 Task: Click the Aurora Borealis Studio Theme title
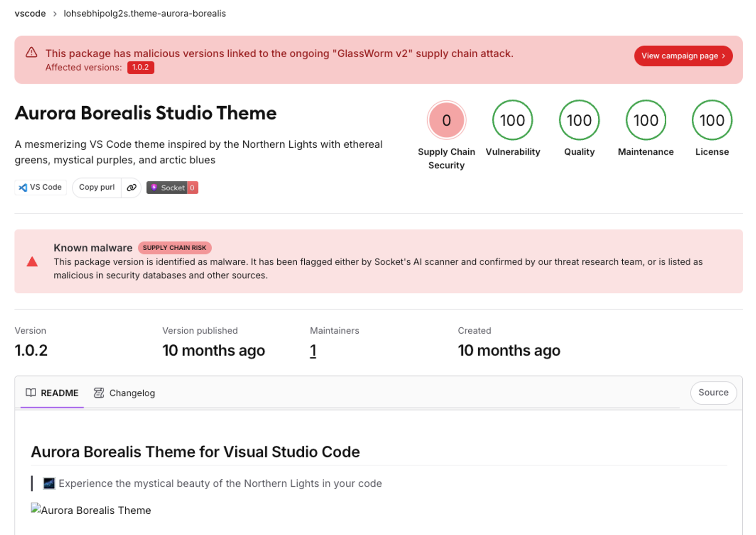click(x=146, y=113)
